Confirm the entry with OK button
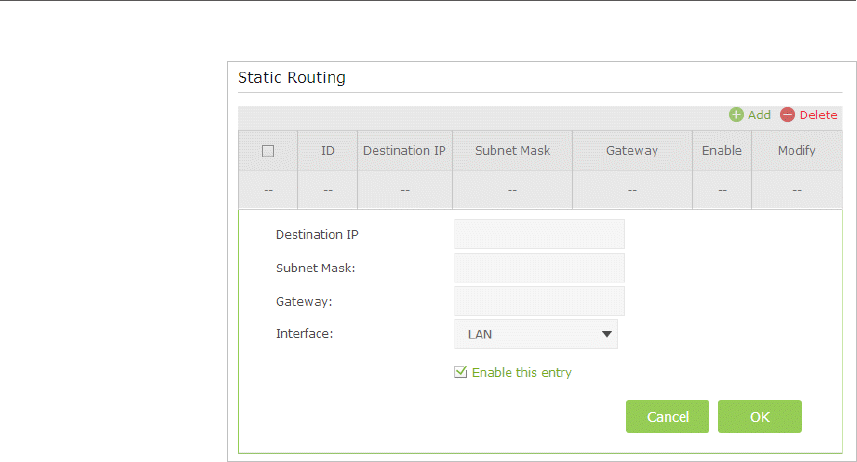 [x=760, y=417]
